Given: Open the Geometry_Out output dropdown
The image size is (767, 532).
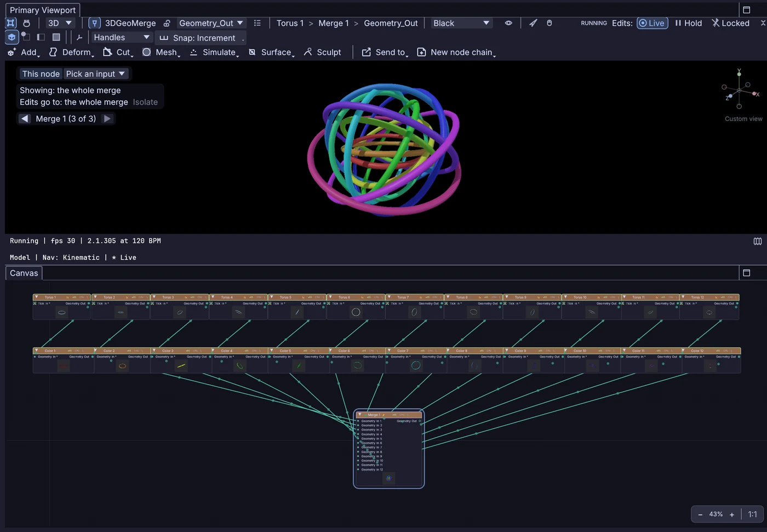Looking at the screenshot, I should coord(211,23).
